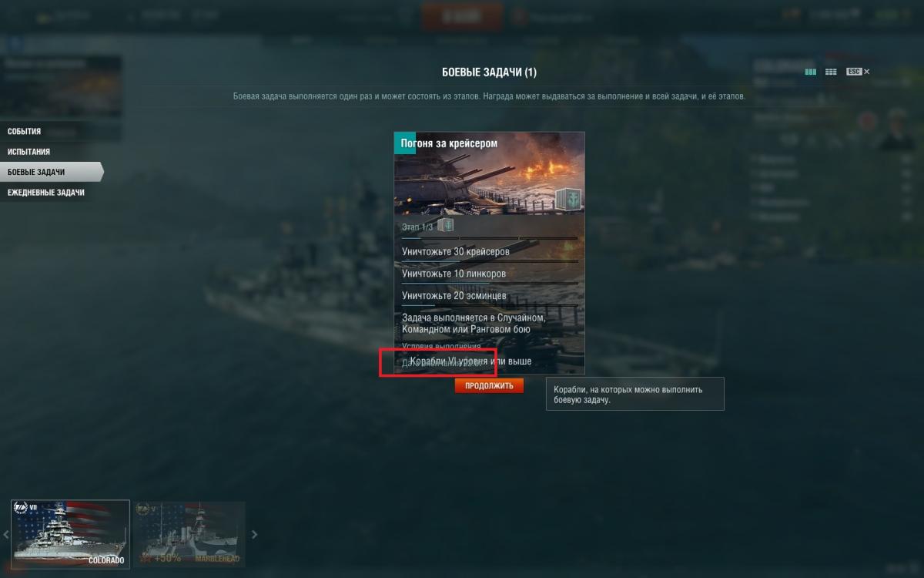The width and height of the screenshot is (924, 578).
Task: Click the container reward icon on mission image
Action: (x=568, y=199)
